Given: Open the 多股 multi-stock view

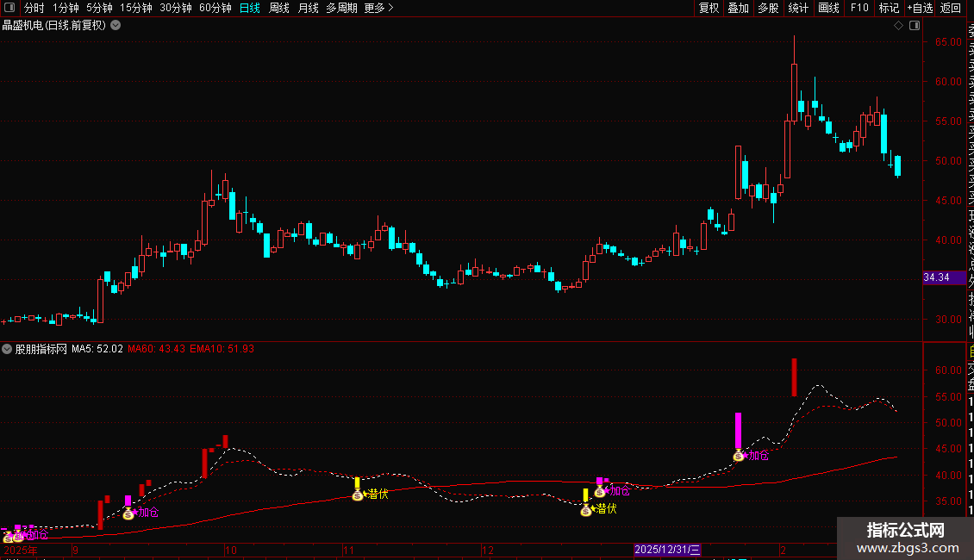Looking at the screenshot, I should (768, 8).
